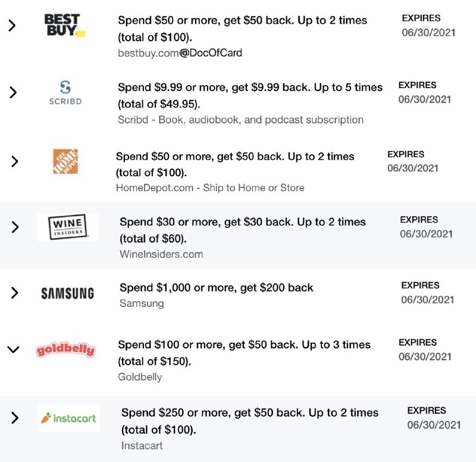Expand the Scribd offer row
This screenshot has width=476, height=462.
(x=13, y=93)
